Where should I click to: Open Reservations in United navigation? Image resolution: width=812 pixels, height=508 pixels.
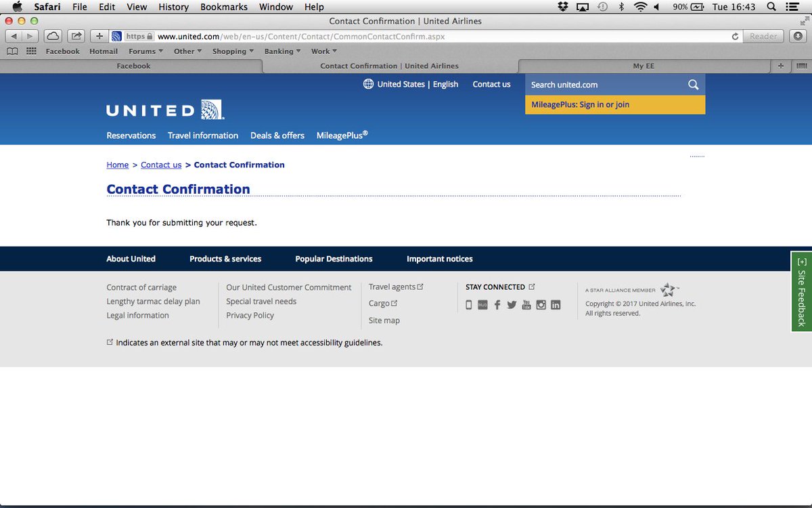click(131, 135)
